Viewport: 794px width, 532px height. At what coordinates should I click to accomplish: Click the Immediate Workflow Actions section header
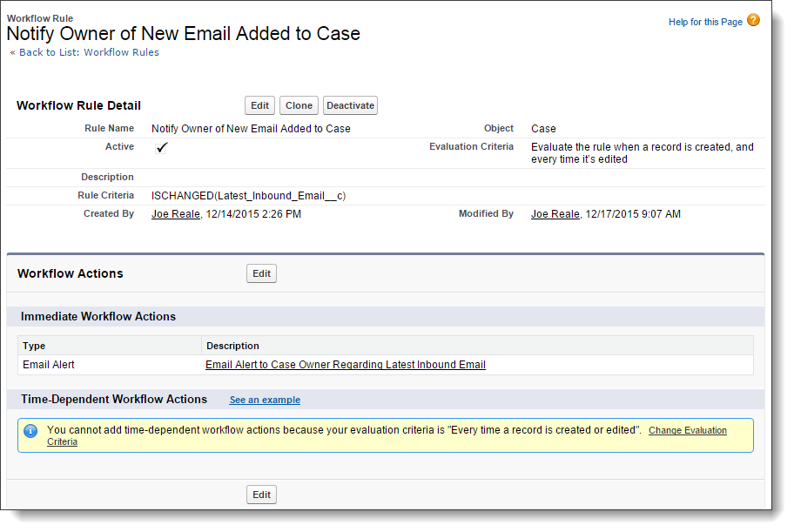tap(98, 317)
